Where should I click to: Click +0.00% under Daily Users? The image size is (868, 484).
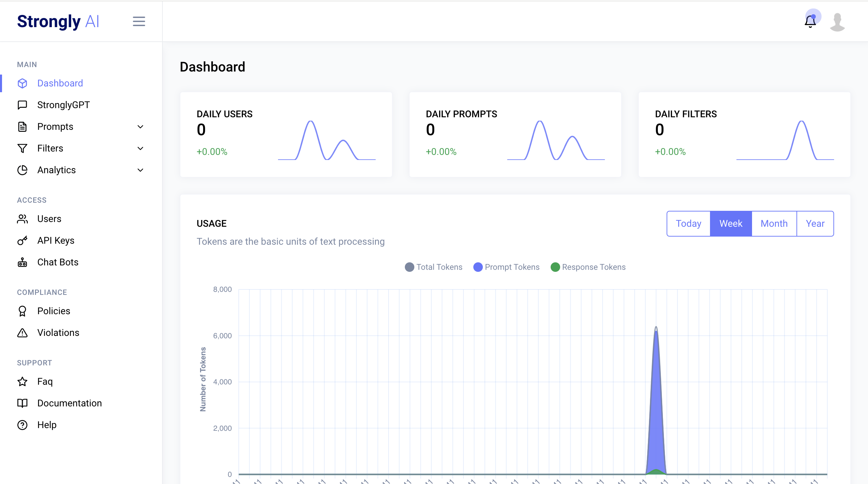[212, 152]
